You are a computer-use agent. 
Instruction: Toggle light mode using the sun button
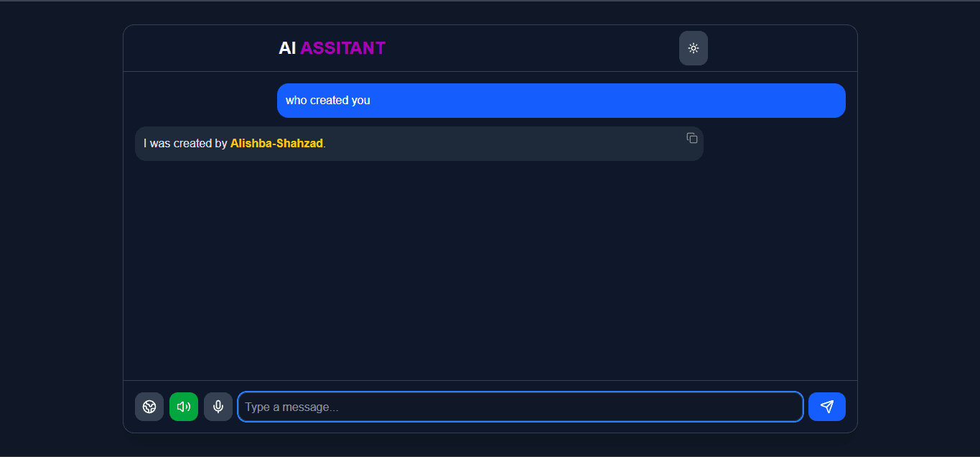tap(693, 48)
